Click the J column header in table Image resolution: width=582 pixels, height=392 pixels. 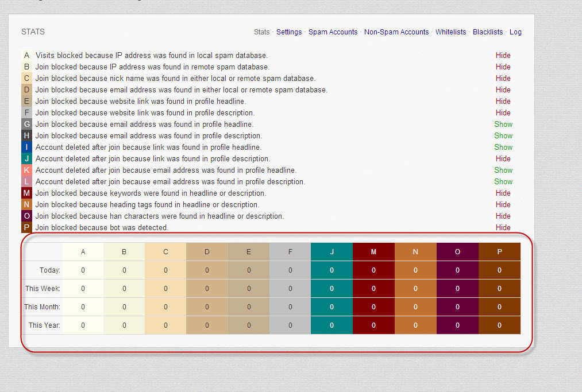click(x=332, y=252)
